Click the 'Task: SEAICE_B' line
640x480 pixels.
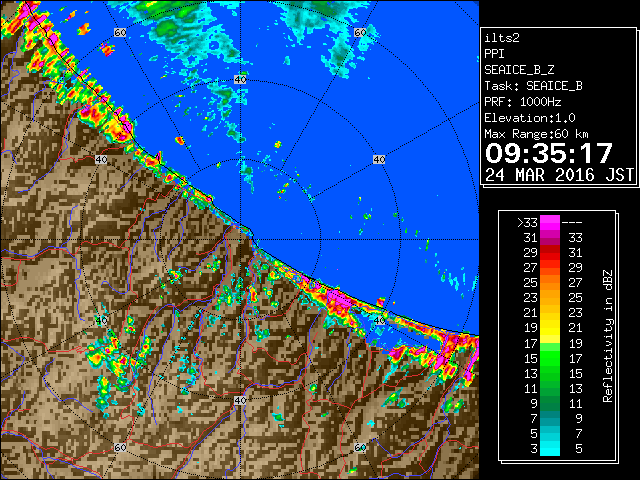point(533,86)
